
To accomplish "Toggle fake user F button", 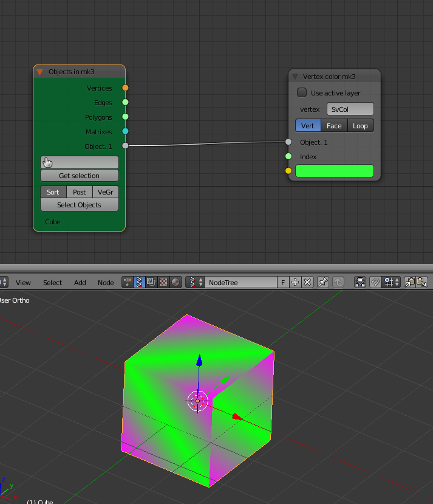I will point(283,282).
